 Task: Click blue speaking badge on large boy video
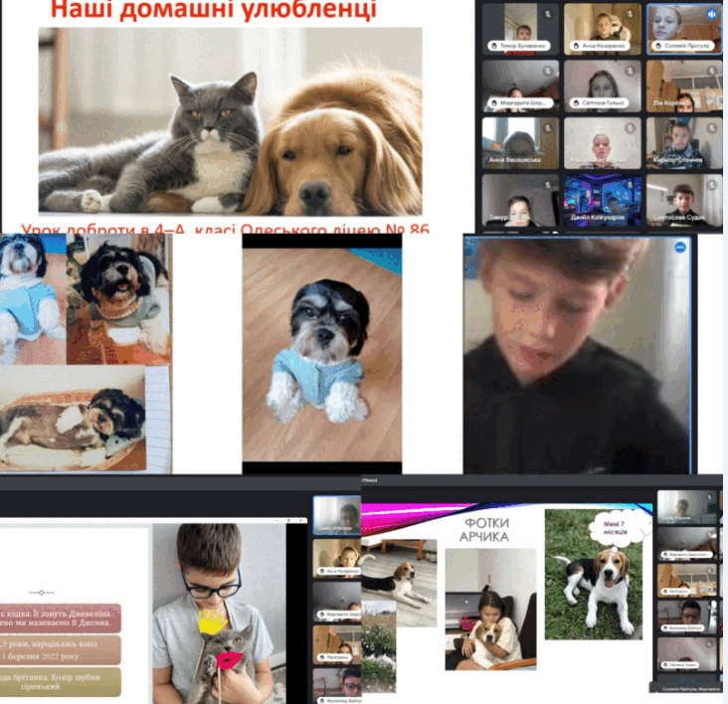(680, 248)
